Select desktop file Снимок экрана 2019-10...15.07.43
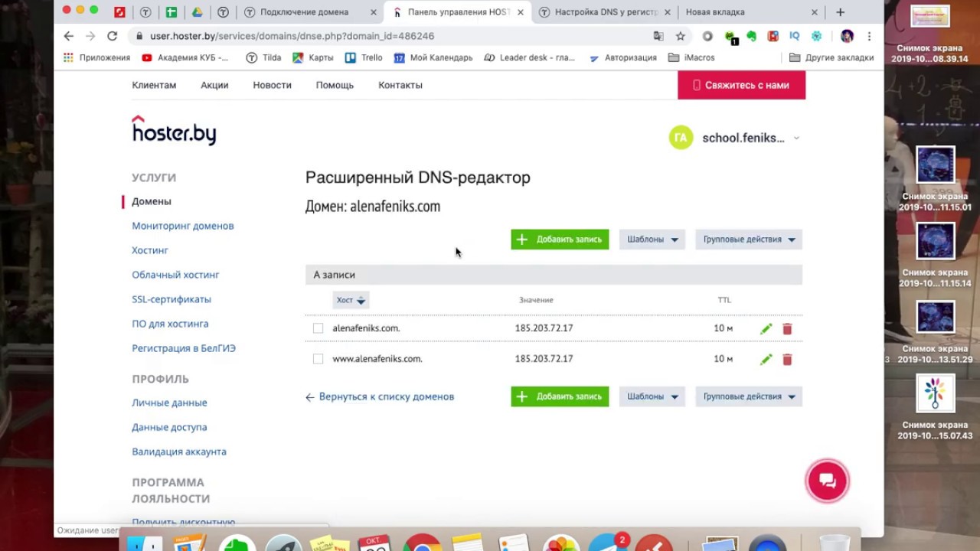 (x=936, y=407)
